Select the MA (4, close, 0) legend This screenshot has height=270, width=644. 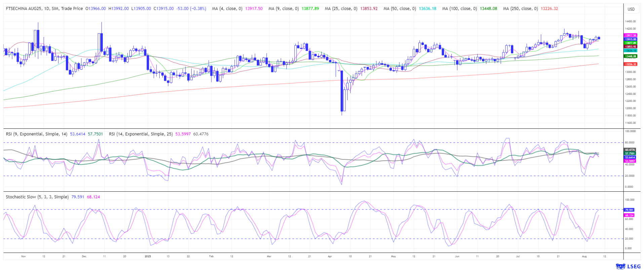[x=227, y=9]
